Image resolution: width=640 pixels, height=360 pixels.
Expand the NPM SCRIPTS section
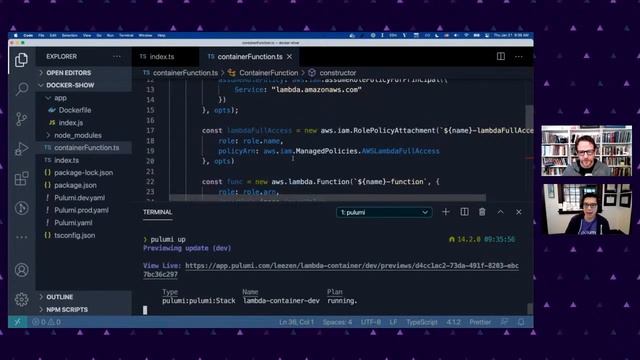tap(67, 309)
